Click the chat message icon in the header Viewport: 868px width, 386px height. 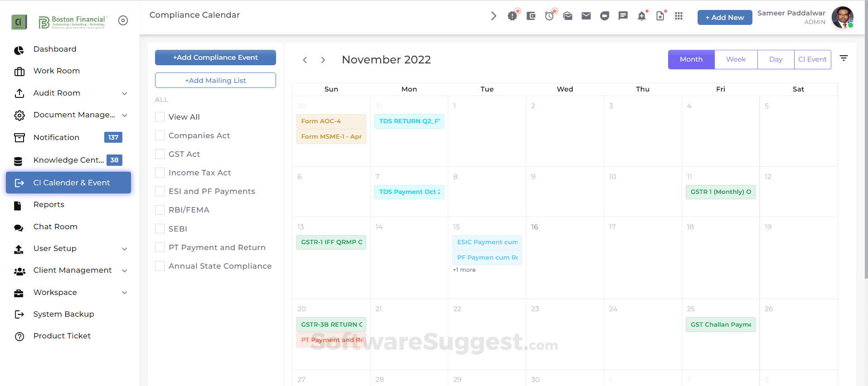623,15
